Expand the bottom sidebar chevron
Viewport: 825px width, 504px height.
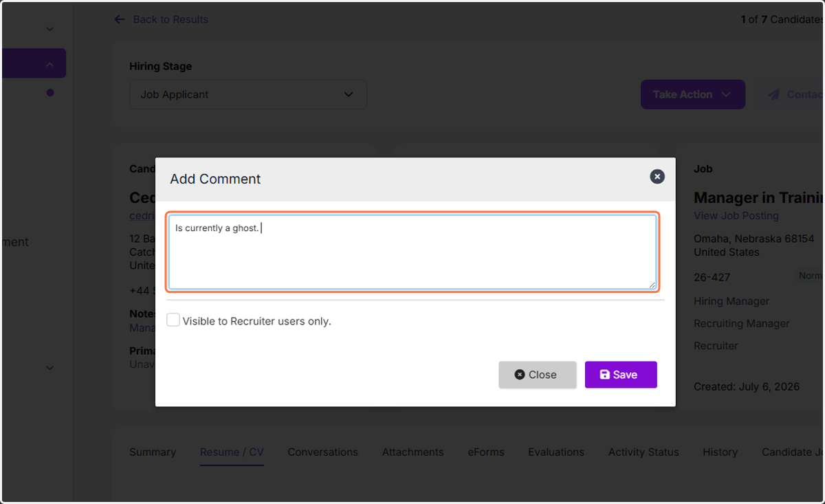tap(49, 368)
